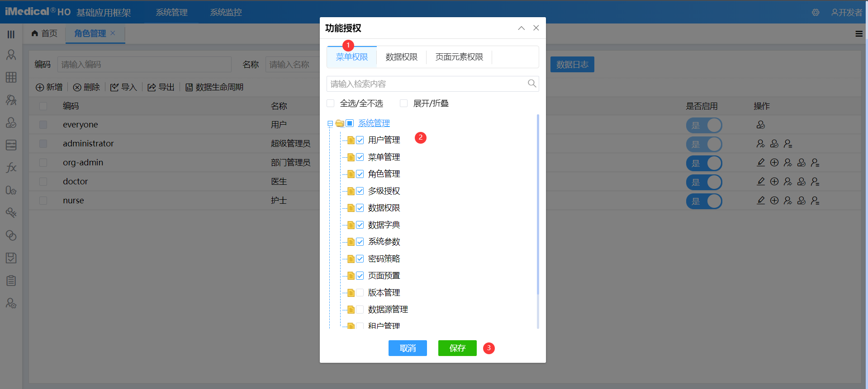Image resolution: width=868 pixels, height=389 pixels.
Task: Switch to the 页面元素权限 tab
Action: (459, 57)
